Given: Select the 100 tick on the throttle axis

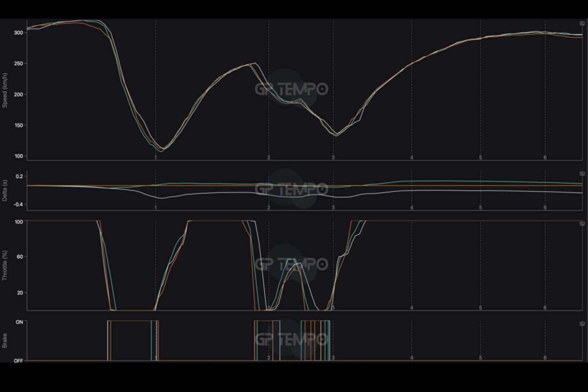Looking at the screenshot, I should (19, 222).
